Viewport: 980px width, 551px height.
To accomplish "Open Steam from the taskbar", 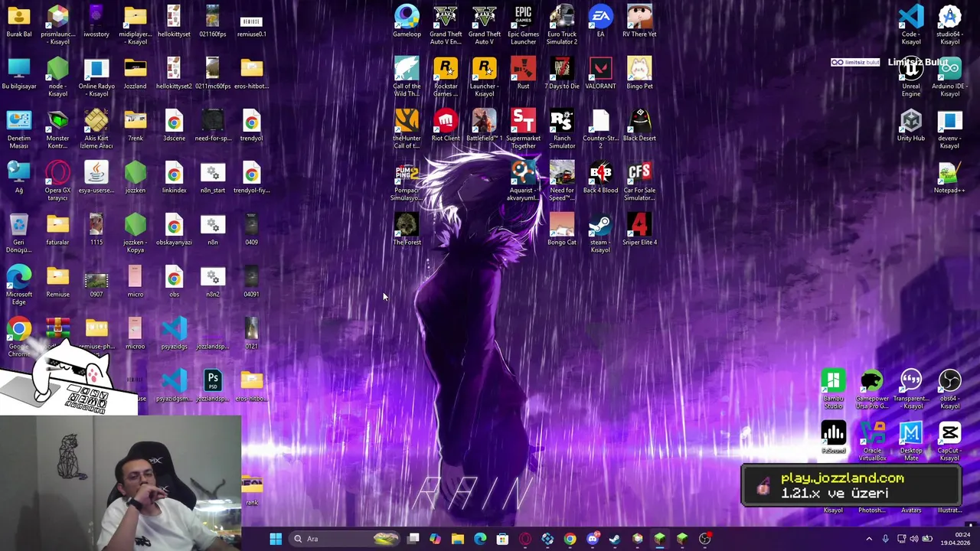I will [x=614, y=539].
